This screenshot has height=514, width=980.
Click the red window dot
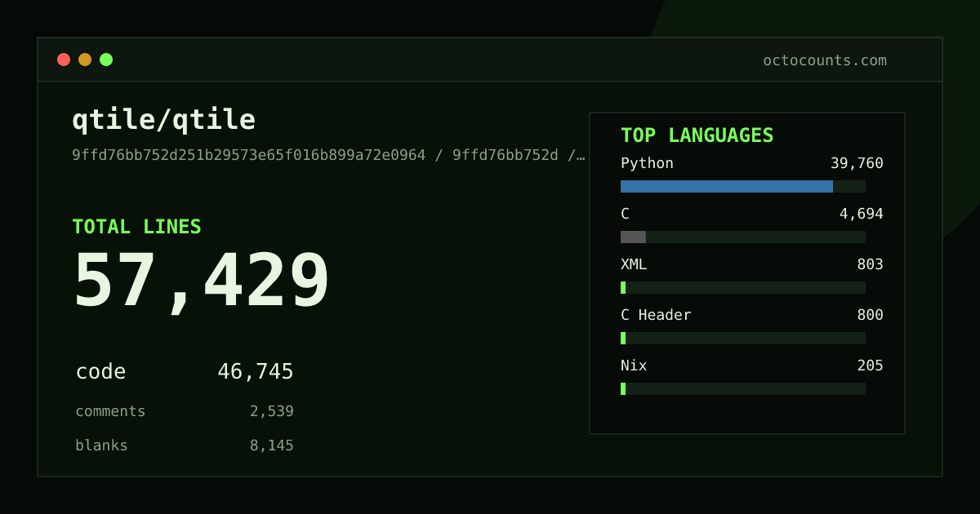point(64,60)
